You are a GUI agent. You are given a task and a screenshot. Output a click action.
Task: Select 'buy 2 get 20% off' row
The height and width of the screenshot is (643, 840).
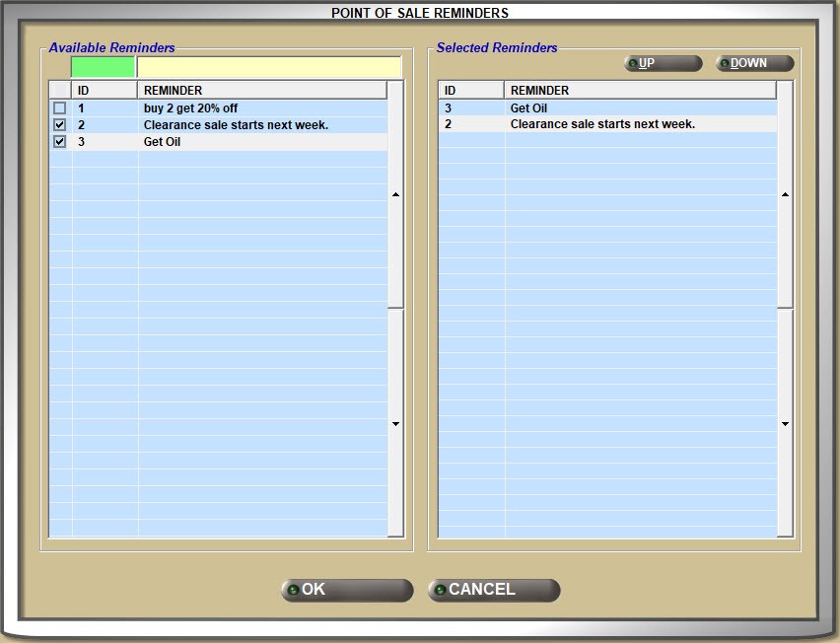tap(190, 108)
